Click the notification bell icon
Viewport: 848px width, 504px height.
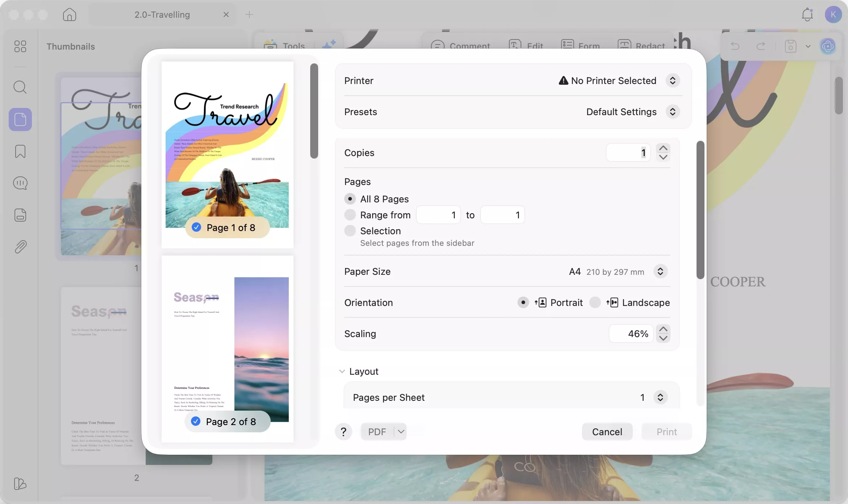coord(807,14)
